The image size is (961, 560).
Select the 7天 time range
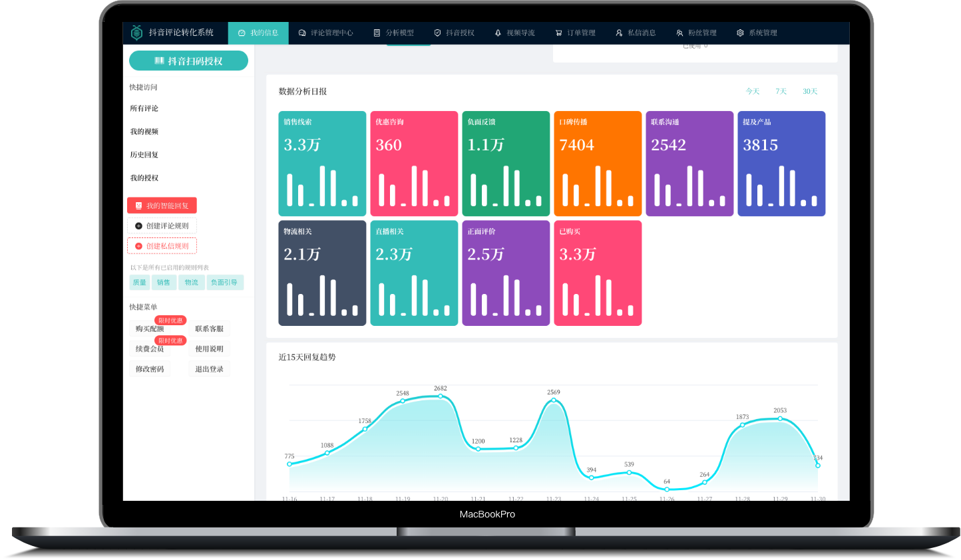click(781, 91)
